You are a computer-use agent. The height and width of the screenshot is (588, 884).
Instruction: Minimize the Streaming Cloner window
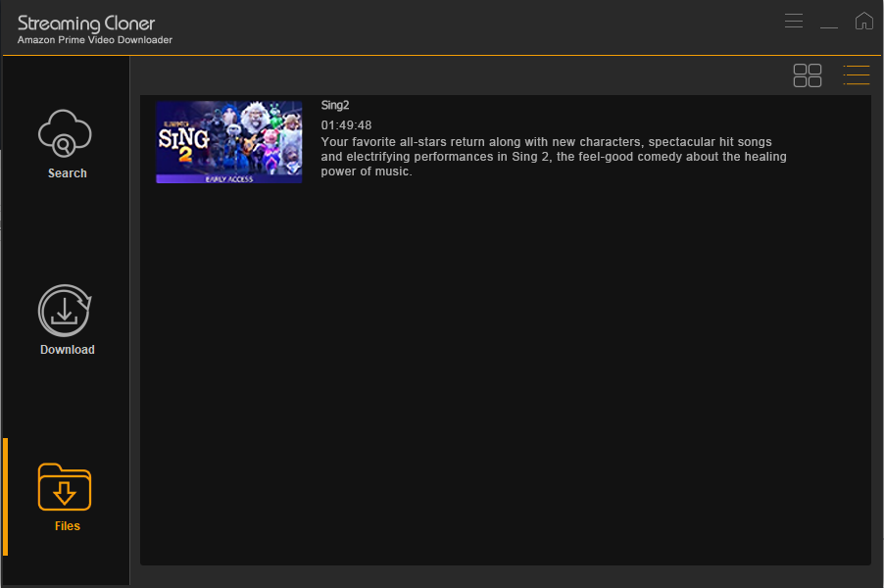[829, 26]
